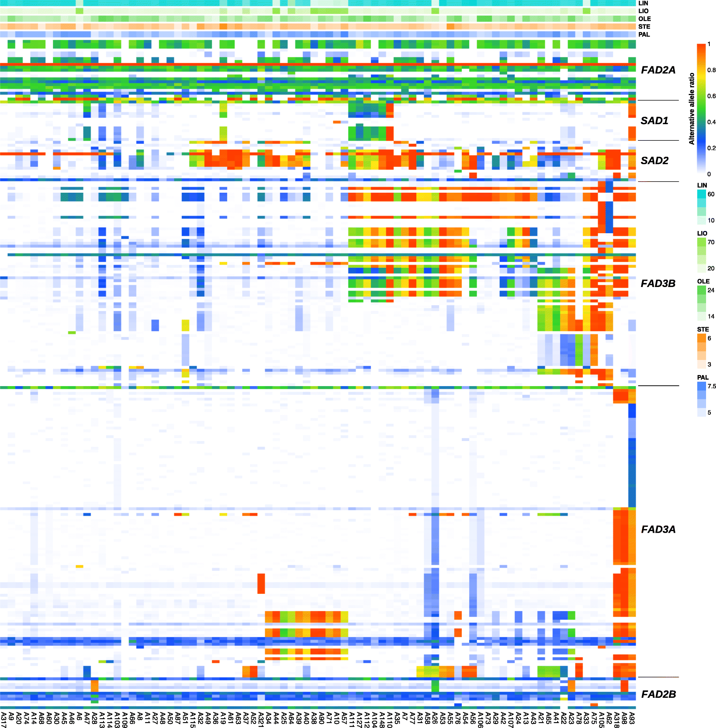This screenshot has width=716, height=728.
Task: Click sample label A78 on the x-axis
Action: click(x=579, y=717)
